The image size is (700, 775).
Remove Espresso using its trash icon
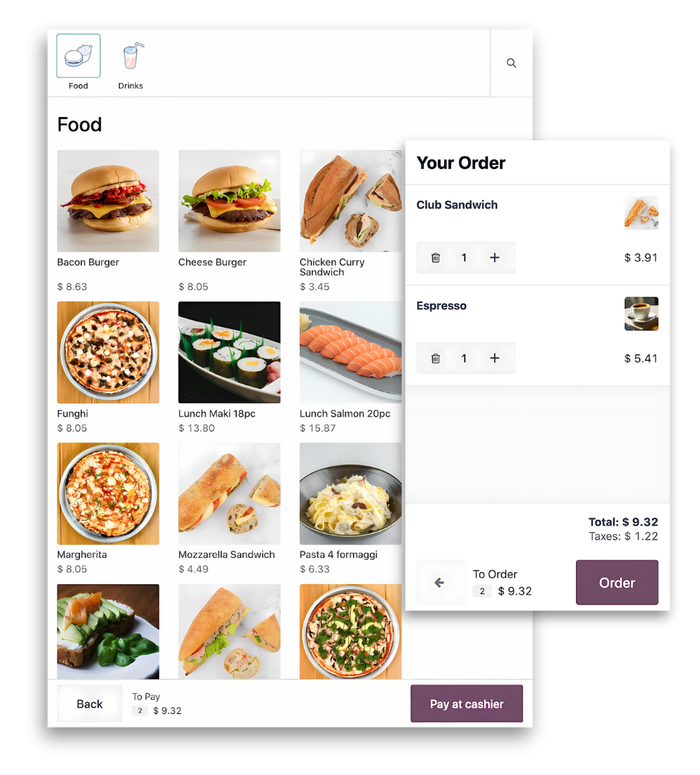pyautogui.click(x=436, y=359)
